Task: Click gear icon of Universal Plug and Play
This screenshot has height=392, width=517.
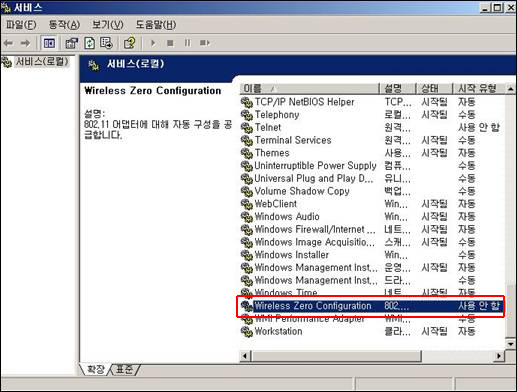Action: (247, 178)
